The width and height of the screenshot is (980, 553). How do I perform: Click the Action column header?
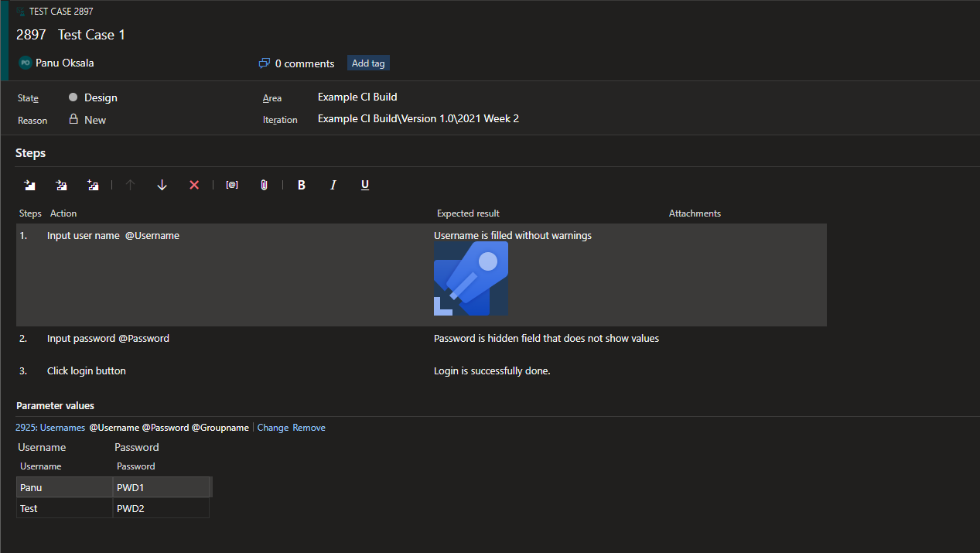coord(63,213)
